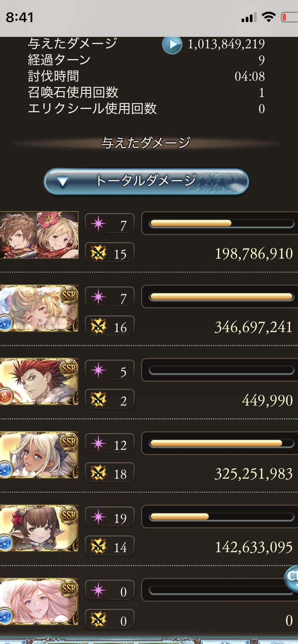The width and height of the screenshot is (298, 644).
Task: Tap the yellow attack icon showing 16
Action: [98, 327]
